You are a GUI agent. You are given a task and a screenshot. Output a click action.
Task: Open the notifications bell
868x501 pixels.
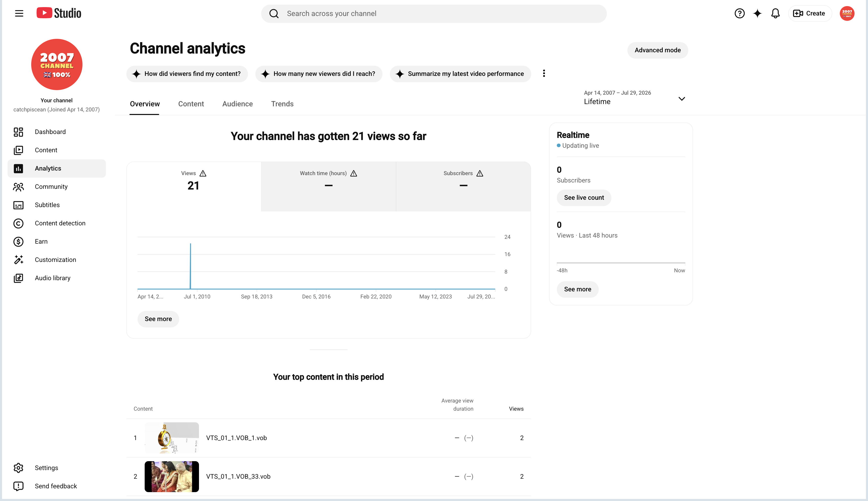point(775,13)
